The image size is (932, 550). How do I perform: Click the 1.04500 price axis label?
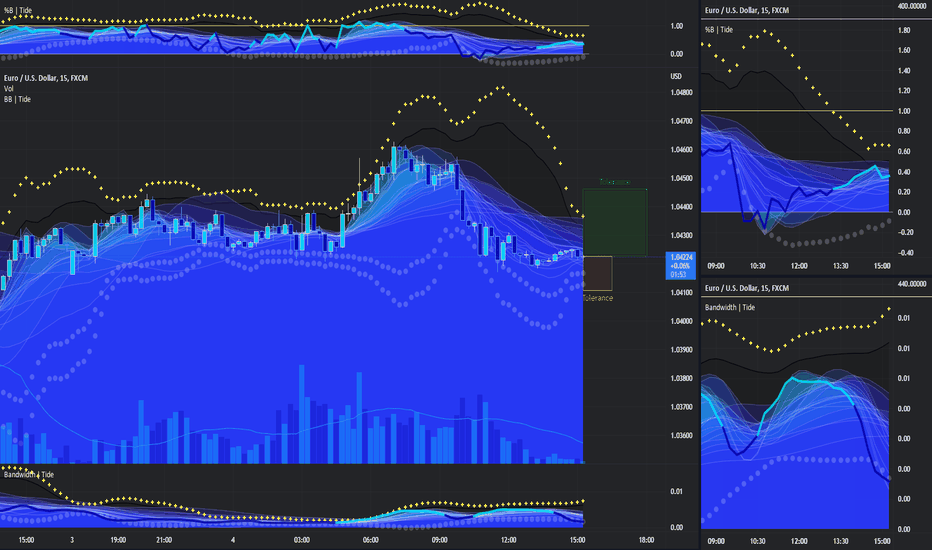(x=681, y=178)
